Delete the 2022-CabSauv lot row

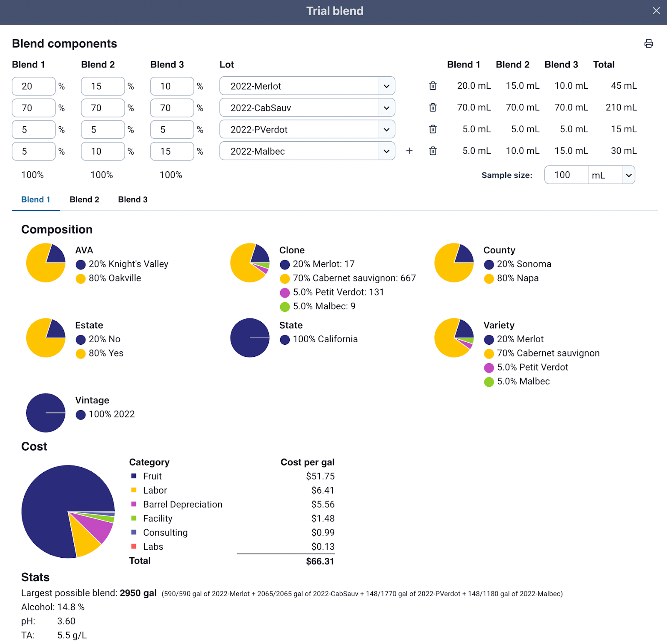(x=433, y=108)
